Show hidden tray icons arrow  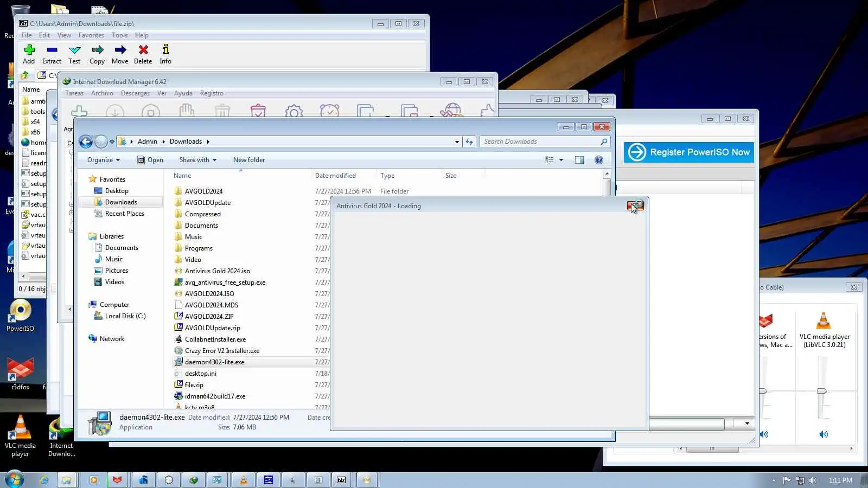tap(774, 480)
